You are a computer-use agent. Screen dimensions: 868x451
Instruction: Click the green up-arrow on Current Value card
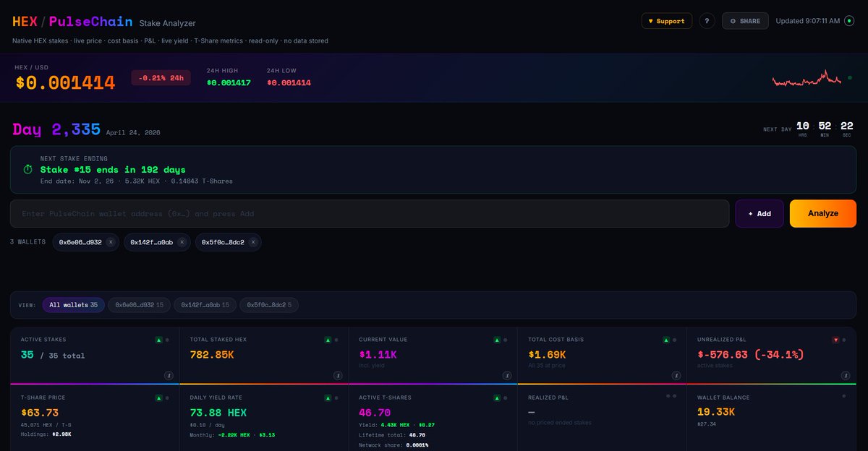pos(497,340)
